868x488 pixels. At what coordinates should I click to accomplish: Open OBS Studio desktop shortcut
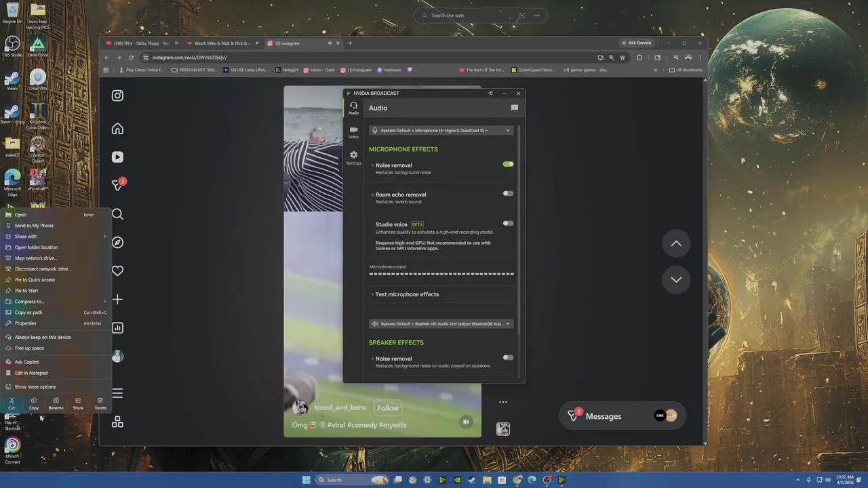12,47
